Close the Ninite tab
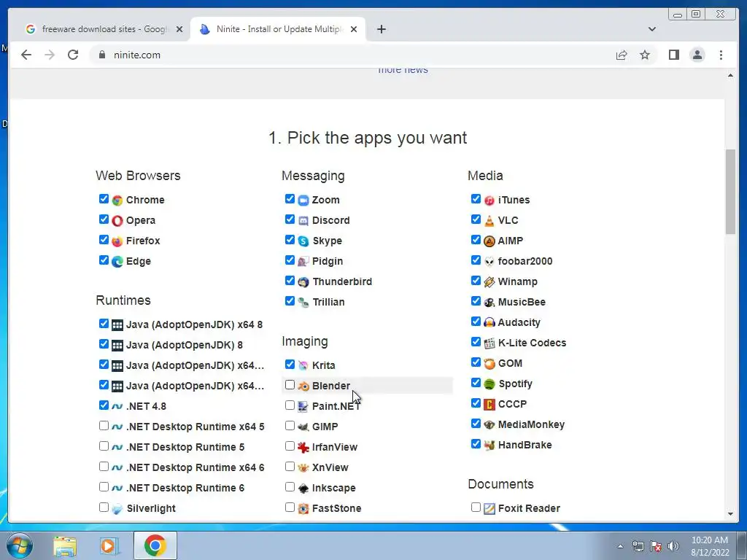Viewport: 747px width, 560px height. point(354,29)
